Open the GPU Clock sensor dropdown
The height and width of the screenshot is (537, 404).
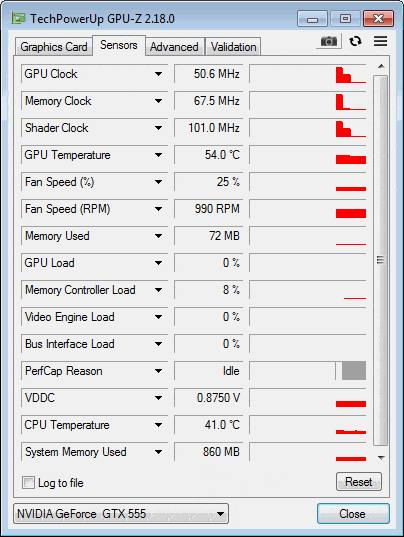coord(158,74)
